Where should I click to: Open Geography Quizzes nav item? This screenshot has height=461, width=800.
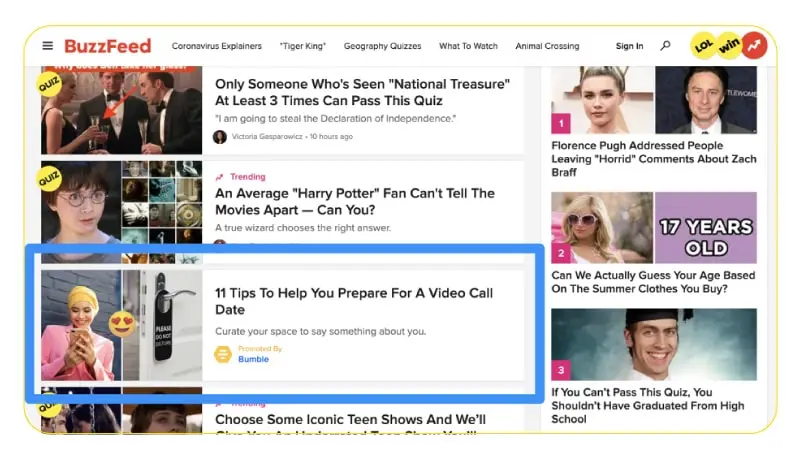[383, 46]
